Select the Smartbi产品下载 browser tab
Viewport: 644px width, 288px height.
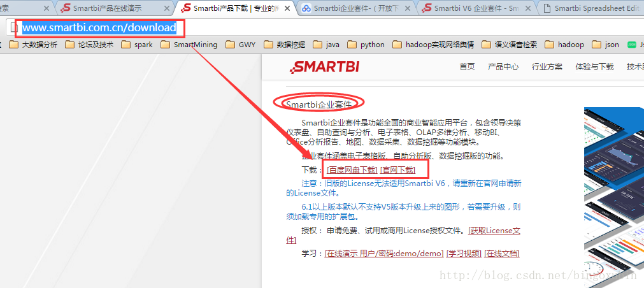(x=230, y=8)
